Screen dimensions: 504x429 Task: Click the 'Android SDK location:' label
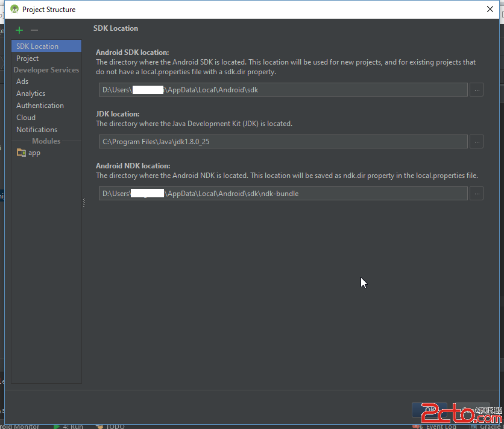click(x=133, y=52)
